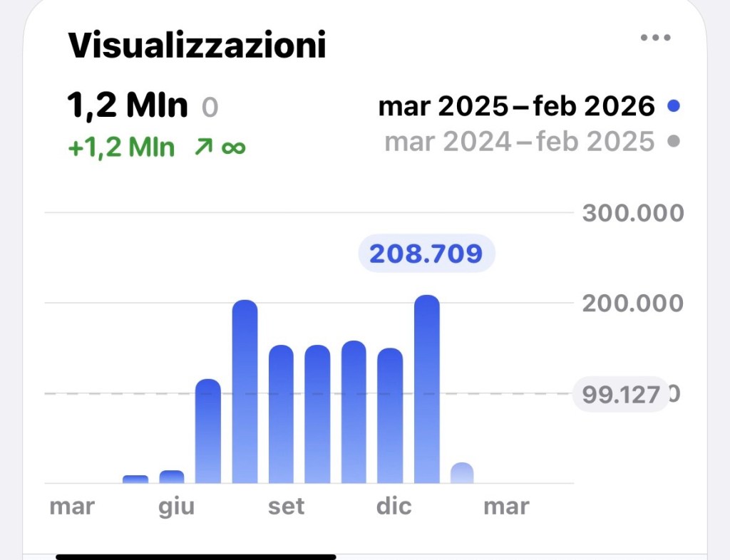Toggle the "mar 2024–feb 2025" comparison period

[x=519, y=141]
